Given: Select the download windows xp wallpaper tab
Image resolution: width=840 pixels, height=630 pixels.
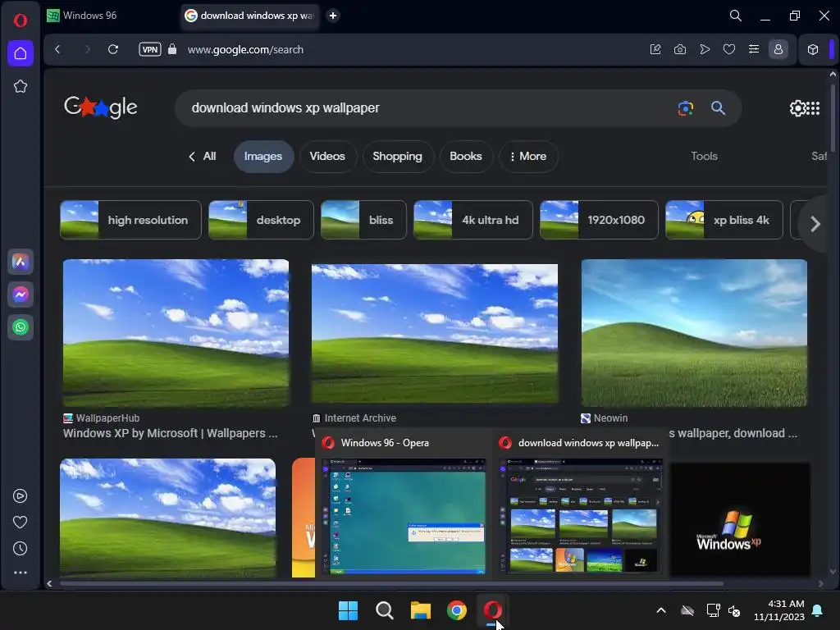Looking at the screenshot, I should 249,16.
